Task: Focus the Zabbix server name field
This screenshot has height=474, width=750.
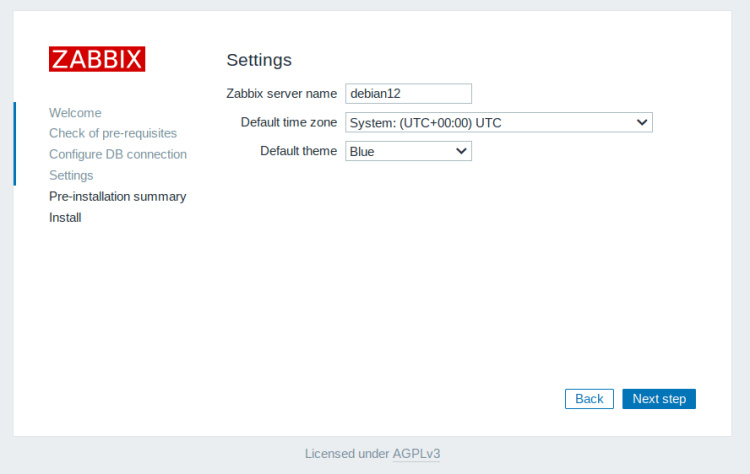Action: (x=408, y=94)
